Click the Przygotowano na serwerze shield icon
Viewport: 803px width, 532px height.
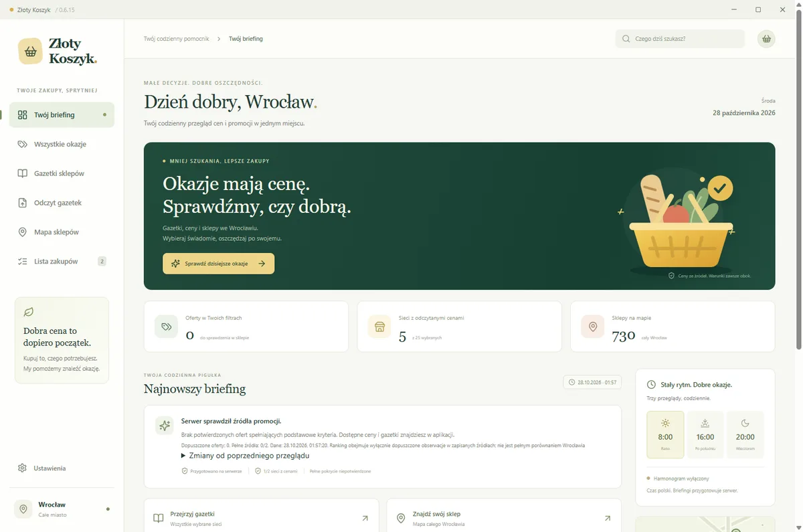[185, 471]
